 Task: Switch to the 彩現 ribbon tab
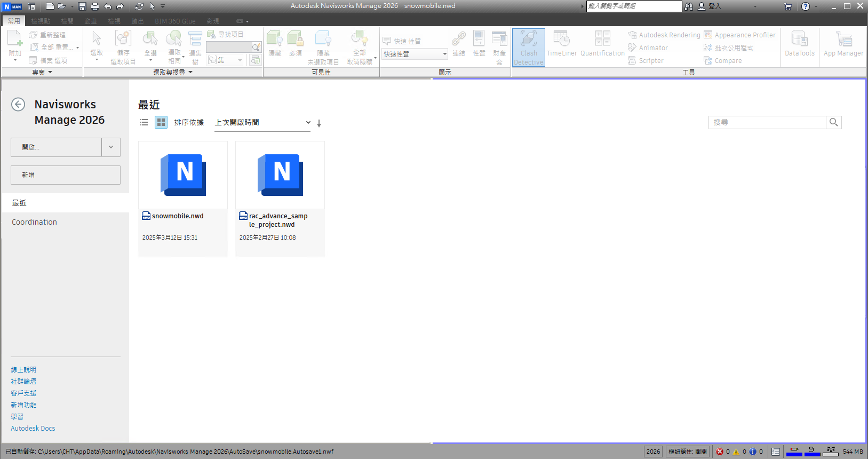coord(213,21)
